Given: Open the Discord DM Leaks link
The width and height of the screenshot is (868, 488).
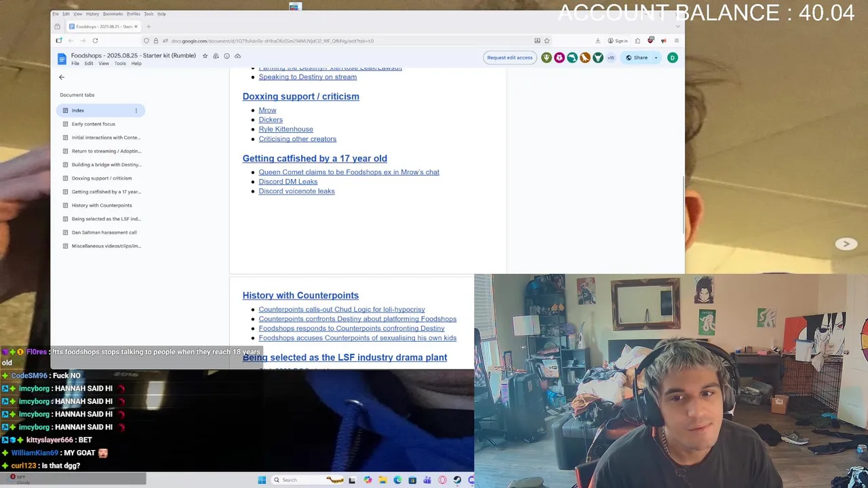Looking at the screenshot, I should [288, 182].
